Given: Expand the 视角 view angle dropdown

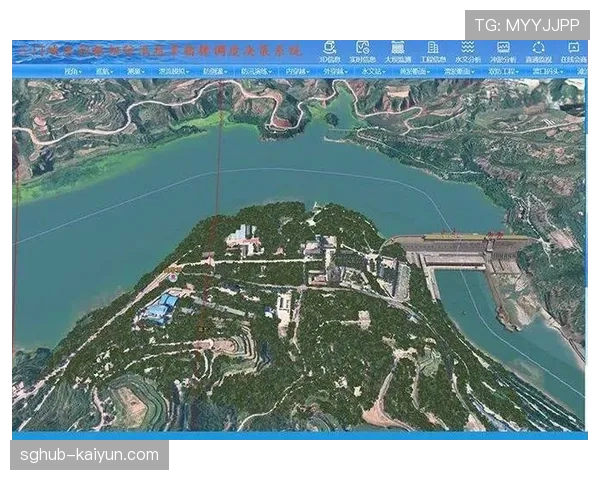Looking at the screenshot, I should [73, 72].
